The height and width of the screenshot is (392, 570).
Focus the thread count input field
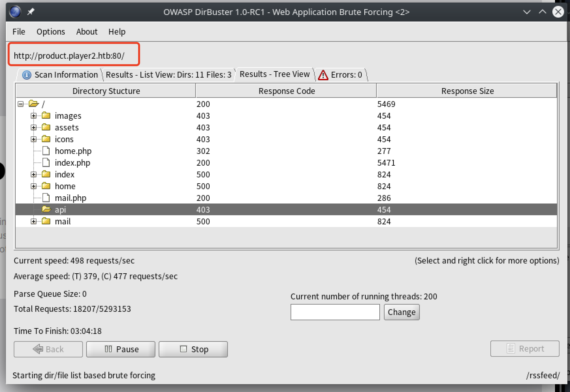click(335, 312)
